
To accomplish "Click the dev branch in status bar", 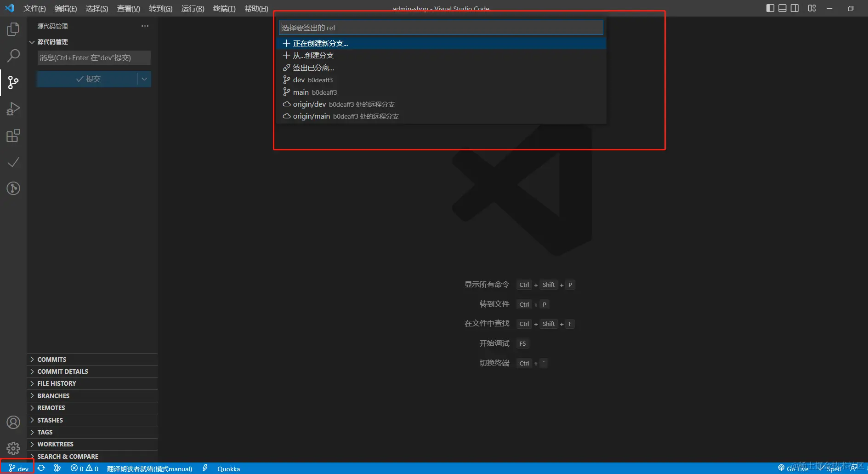I will click(18, 468).
